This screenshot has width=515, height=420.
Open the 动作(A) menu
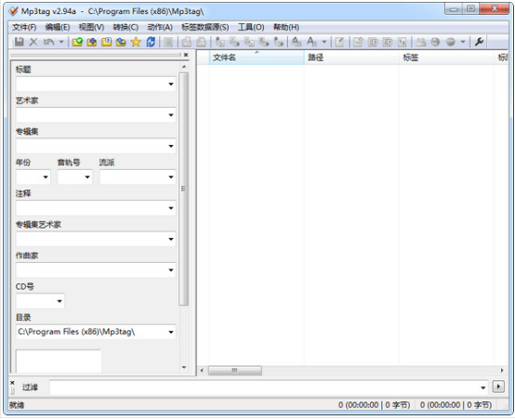click(160, 27)
